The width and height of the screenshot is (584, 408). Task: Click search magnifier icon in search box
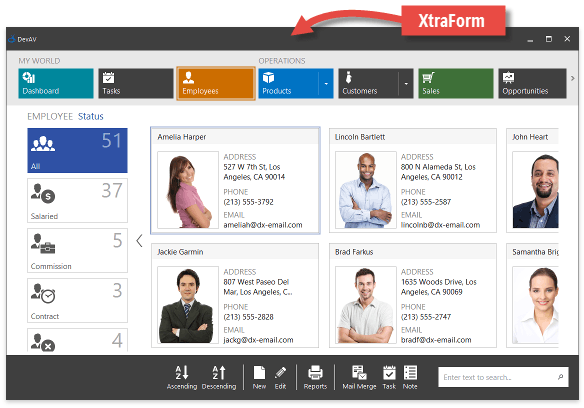(x=560, y=377)
